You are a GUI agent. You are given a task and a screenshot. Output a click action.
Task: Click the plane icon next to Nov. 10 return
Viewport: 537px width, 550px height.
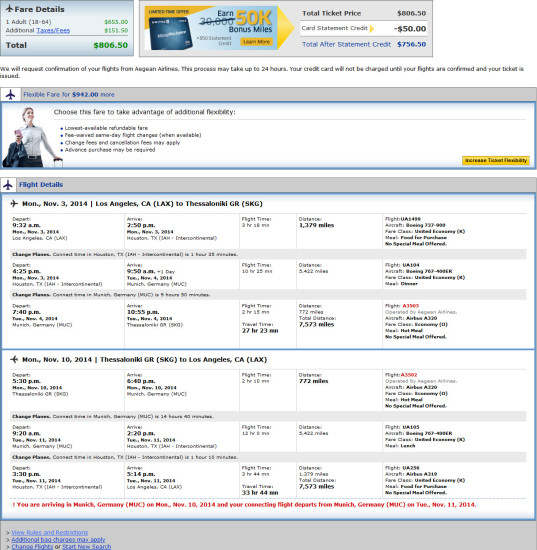[x=14, y=359]
